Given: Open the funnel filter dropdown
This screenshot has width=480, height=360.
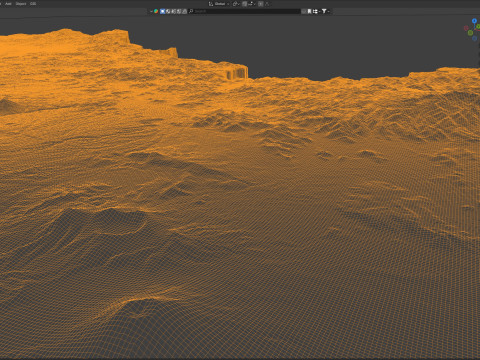Looking at the screenshot, I should click(x=325, y=11).
